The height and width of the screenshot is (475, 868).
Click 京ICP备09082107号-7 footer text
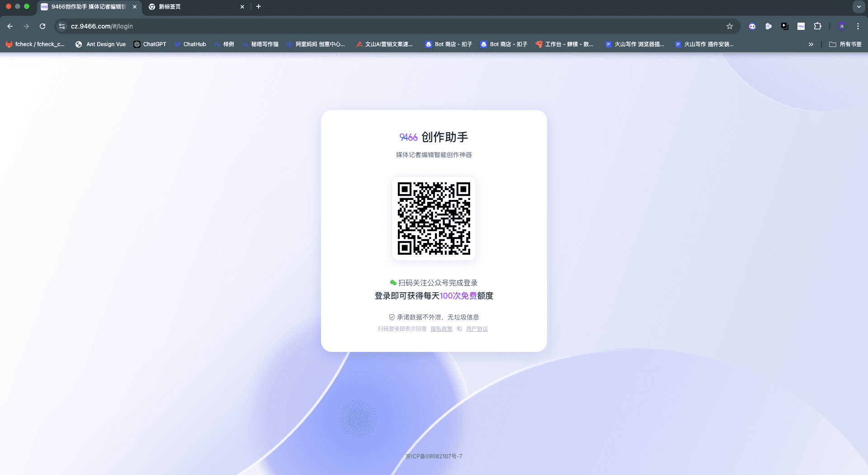coord(434,456)
